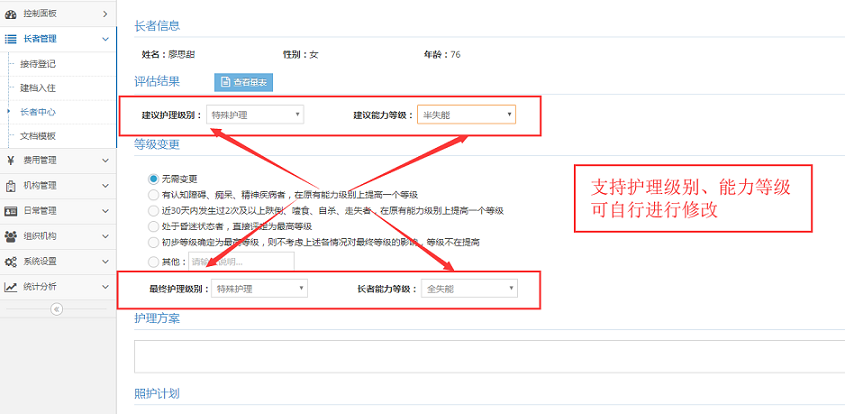
Task: Click the 机构管理 building icon
Action: [11, 185]
